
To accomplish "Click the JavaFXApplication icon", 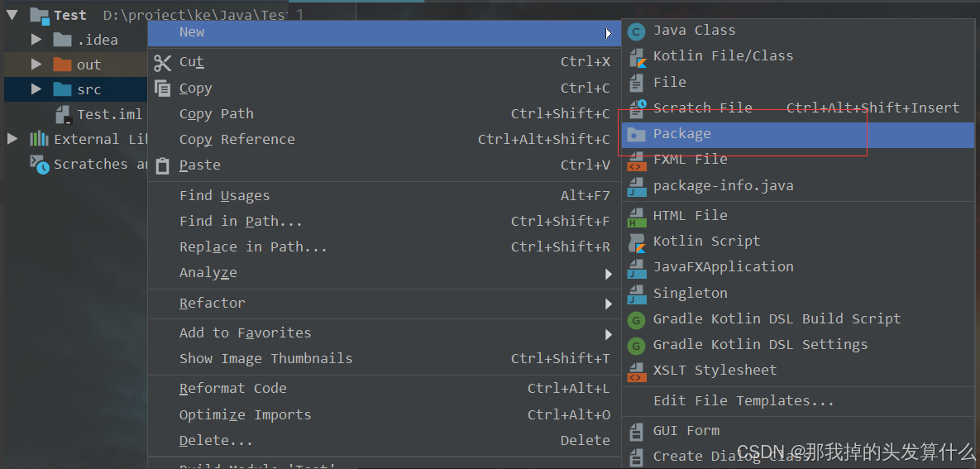I will click(636, 268).
